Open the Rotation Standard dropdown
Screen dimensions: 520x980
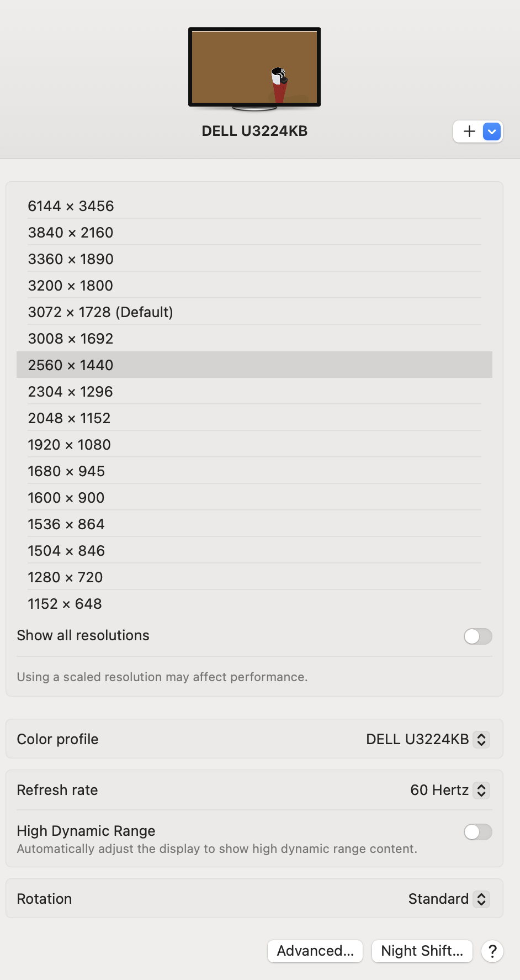[449, 899]
